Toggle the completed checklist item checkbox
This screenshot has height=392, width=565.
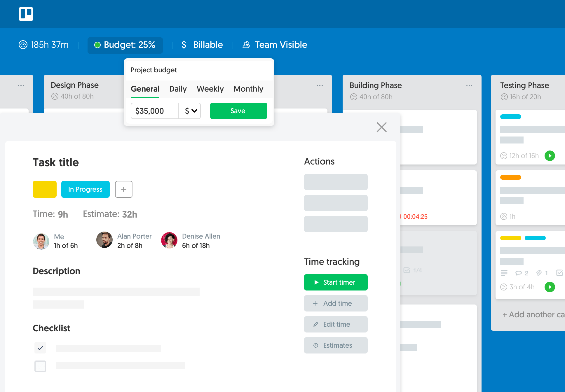[40, 347]
